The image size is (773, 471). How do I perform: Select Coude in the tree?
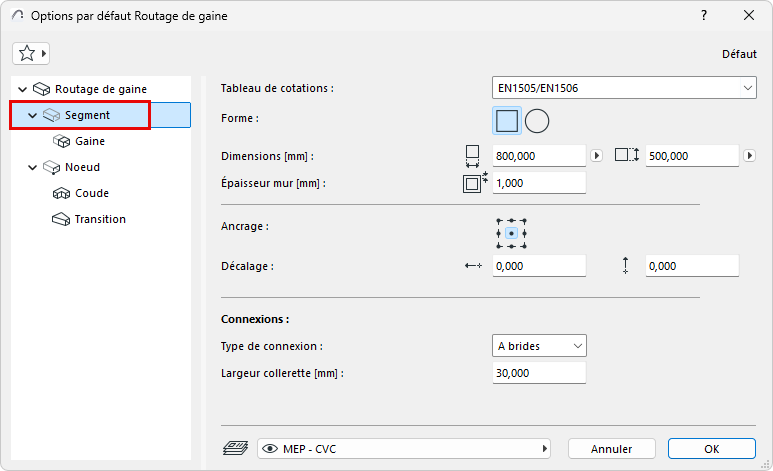[92, 194]
